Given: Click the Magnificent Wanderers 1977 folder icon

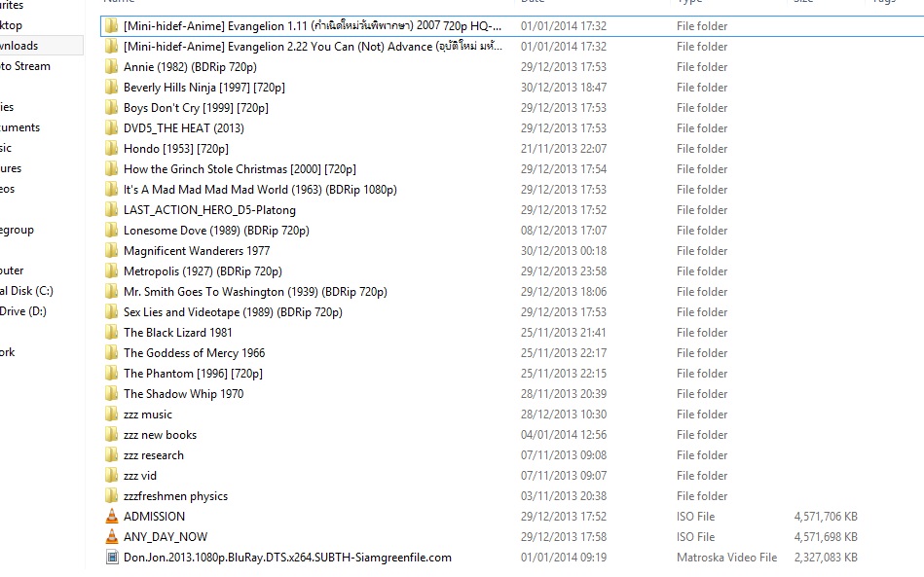Looking at the screenshot, I should pos(111,251).
